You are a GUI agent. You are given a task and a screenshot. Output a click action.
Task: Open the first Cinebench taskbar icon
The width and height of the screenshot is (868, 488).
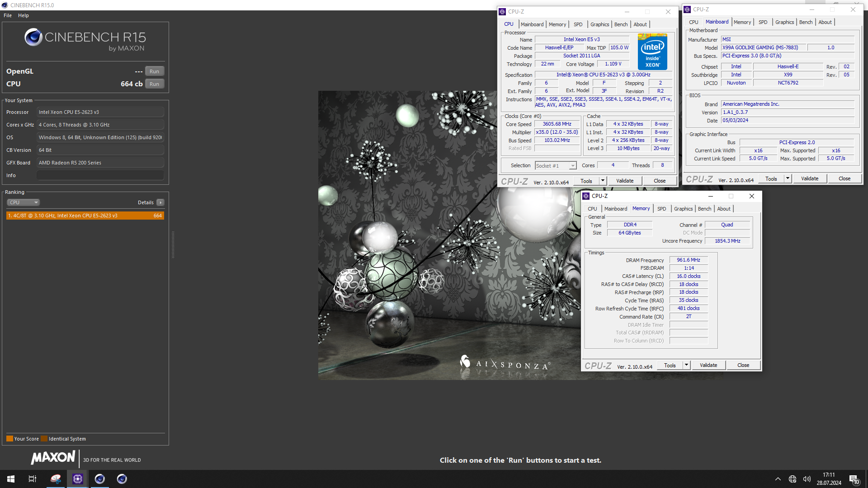tap(100, 479)
